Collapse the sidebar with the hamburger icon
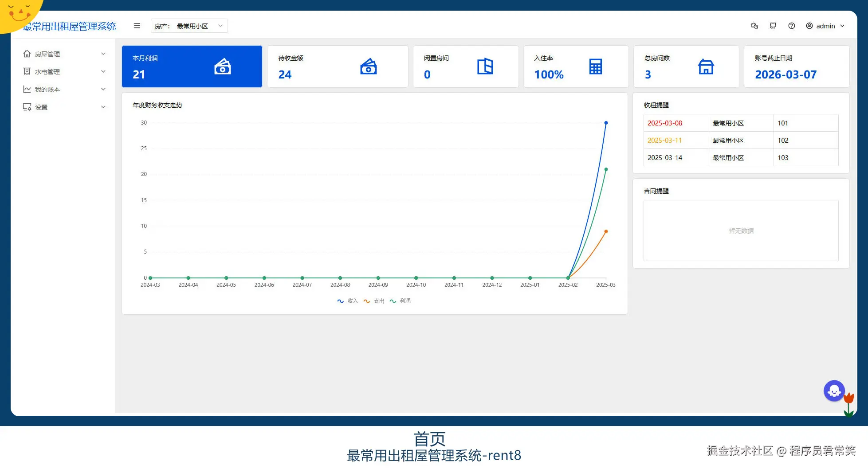Screen dimensions: 868x469 coord(137,26)
